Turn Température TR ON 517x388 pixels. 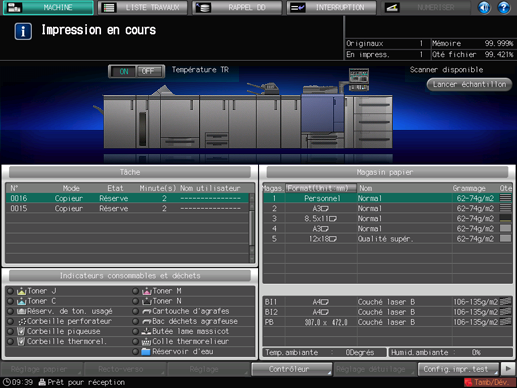coord(123,71)
